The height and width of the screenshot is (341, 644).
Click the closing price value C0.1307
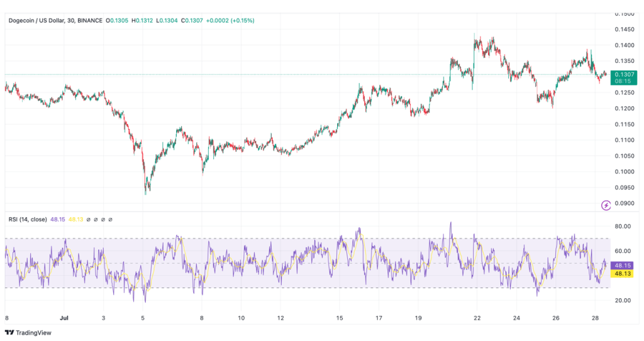192,20
